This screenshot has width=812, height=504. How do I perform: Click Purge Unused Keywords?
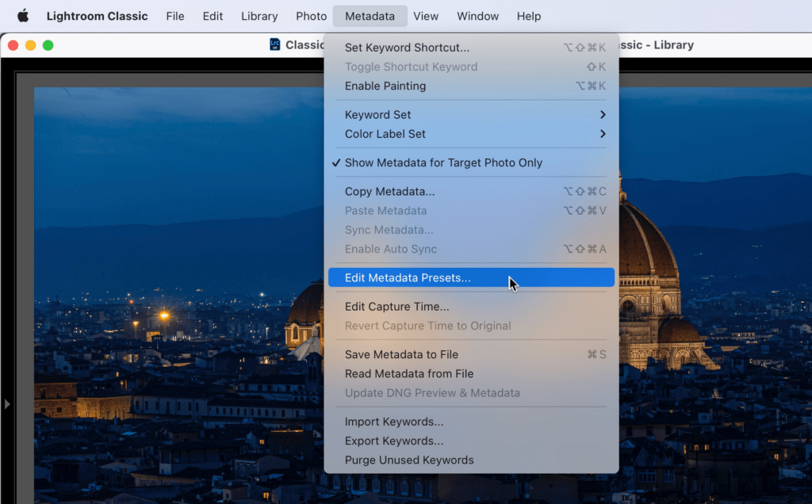coord(471,460)
